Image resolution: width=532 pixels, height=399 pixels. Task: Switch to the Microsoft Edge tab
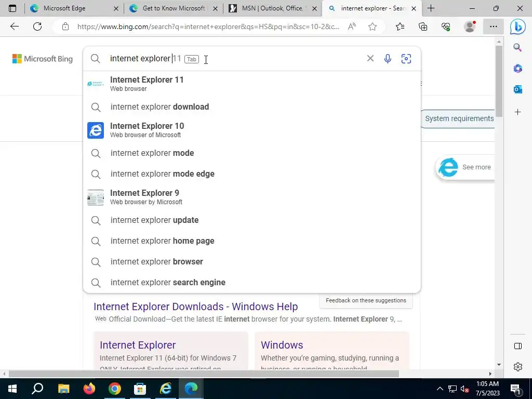point(74,8)
